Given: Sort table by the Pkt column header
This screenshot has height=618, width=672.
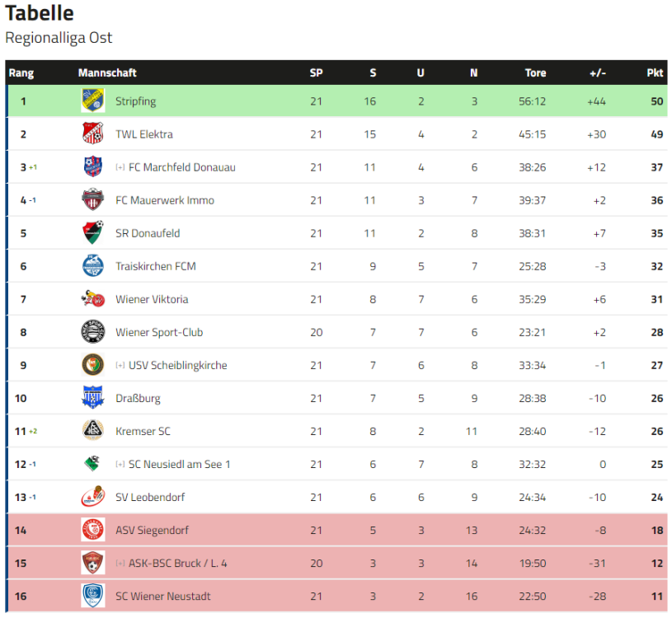Looking at the screenshot, I should [655, 73].
